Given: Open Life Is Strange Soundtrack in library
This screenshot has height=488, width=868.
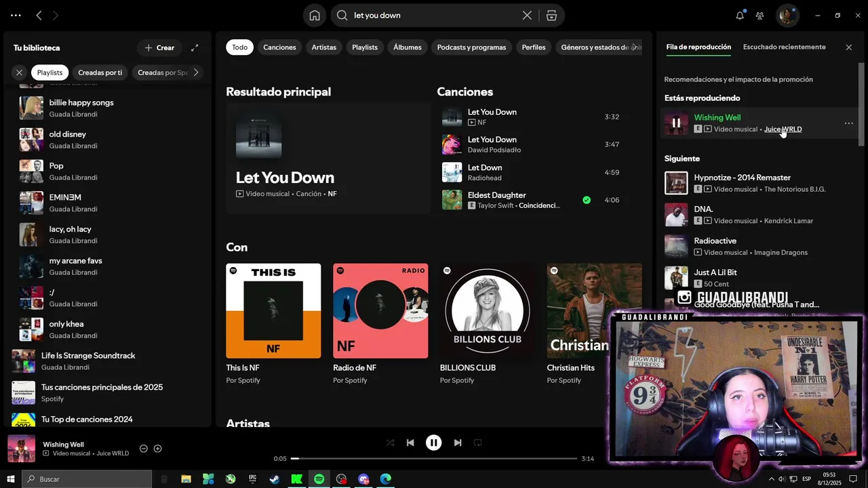Looking at the screenshot, I should [108, 361].
